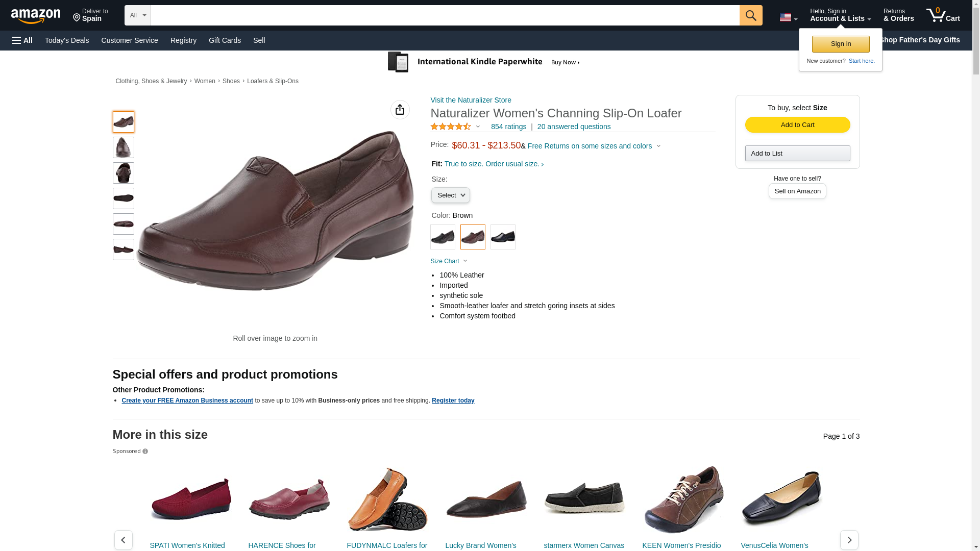980x551 pixels.
Task: Open the Size select dropdown
Action: (x=450, y=195)
